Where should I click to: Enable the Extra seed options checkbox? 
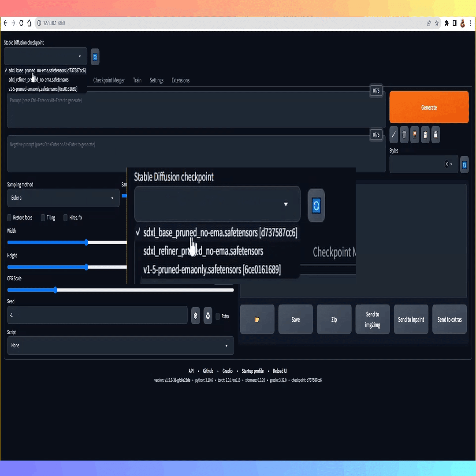[x=217, y=316]
